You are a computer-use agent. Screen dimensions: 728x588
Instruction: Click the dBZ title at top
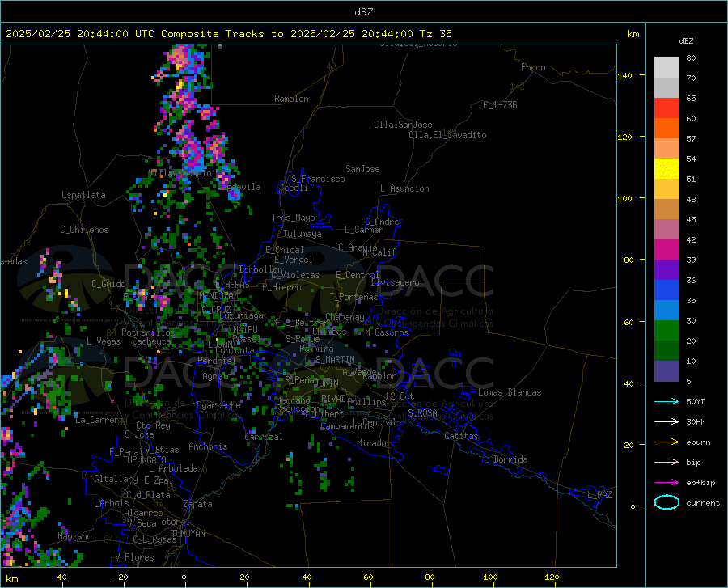(363, 12)
